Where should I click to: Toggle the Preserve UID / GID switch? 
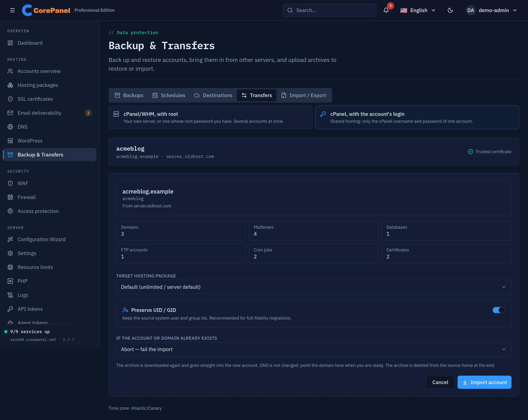[499, 310]
